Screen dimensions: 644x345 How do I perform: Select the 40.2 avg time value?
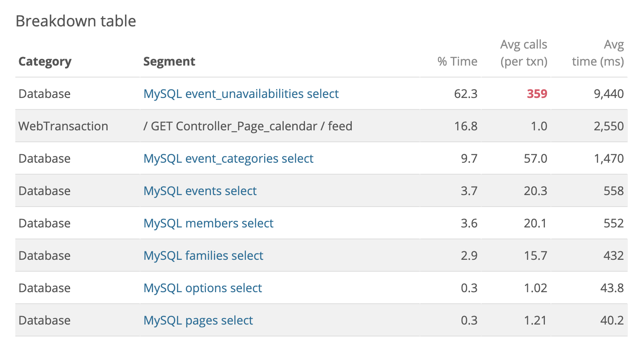[612, 320]
